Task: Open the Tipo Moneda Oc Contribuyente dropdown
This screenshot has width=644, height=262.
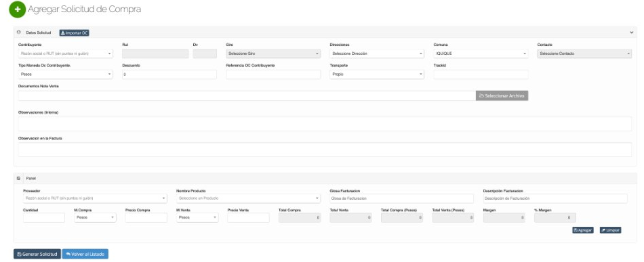Action: pyautogui.click(x=66, y=74)
